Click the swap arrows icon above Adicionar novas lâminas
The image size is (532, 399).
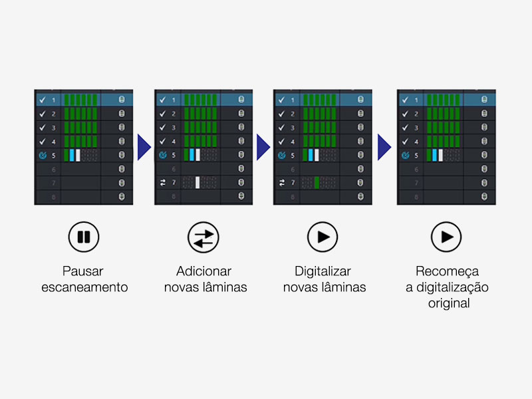pos(203,236)
